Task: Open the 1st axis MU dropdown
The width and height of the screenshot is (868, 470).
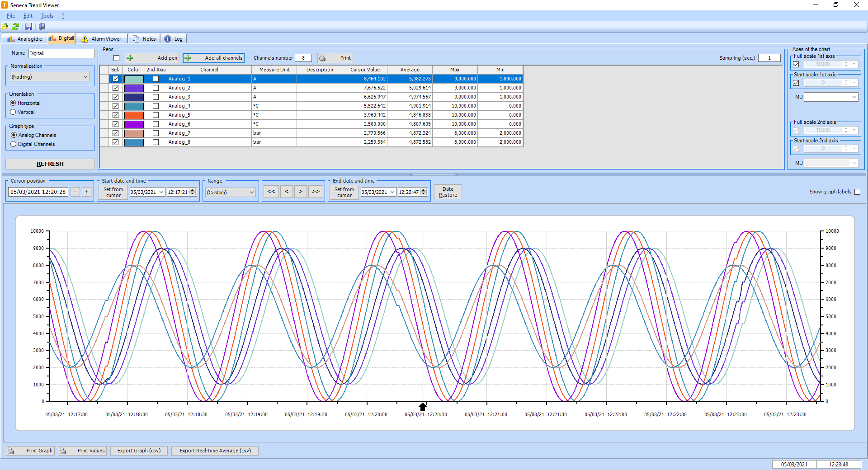Action: (831, 97)
